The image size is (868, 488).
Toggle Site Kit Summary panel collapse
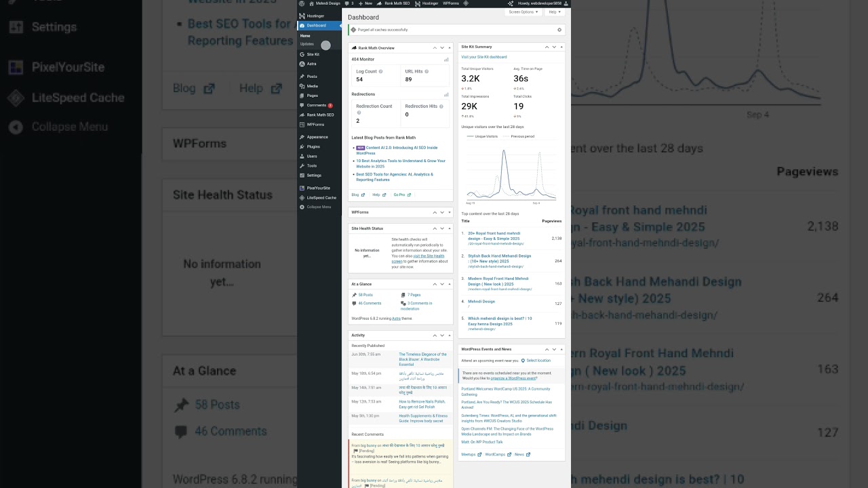pos(561,47)
